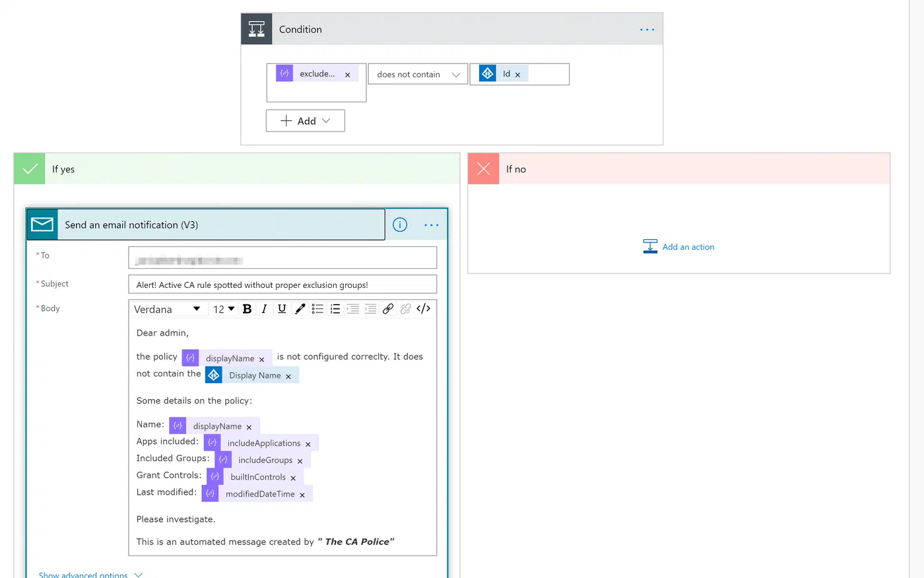Insert a hyperlink

[388, 308]
